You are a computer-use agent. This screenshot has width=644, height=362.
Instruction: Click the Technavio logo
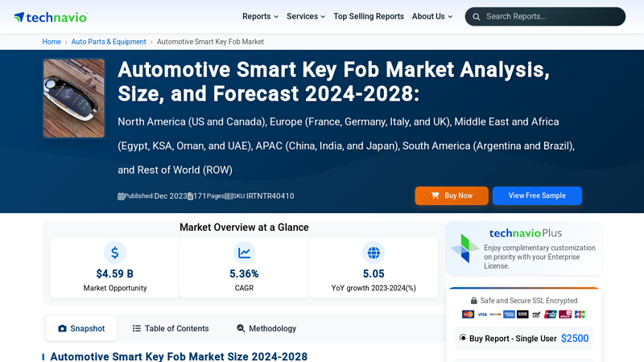[x=51, y=17]
